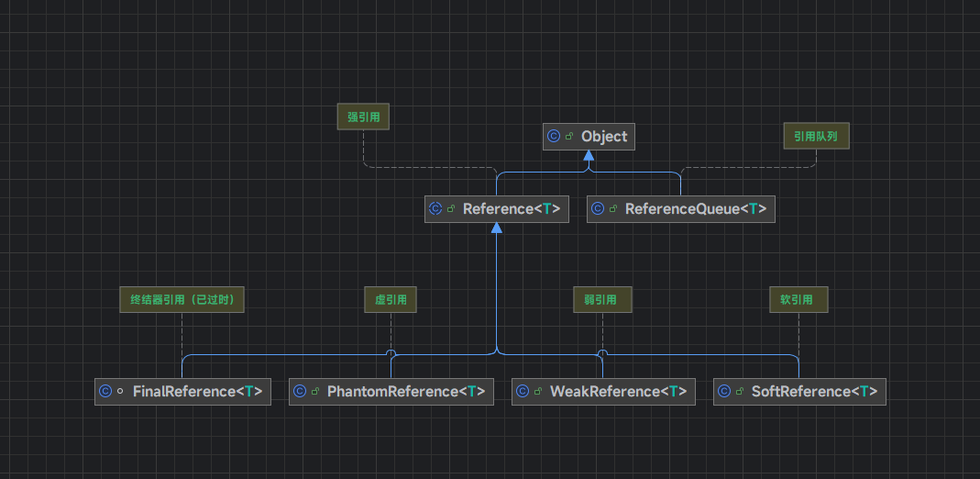Click the class icon beside WeakReference<T>

523,392
